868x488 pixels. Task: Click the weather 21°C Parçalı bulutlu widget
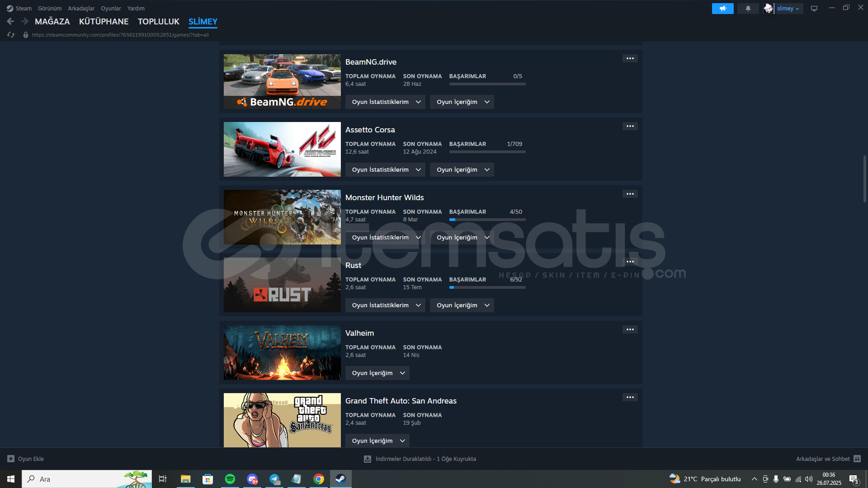point(705,479)
